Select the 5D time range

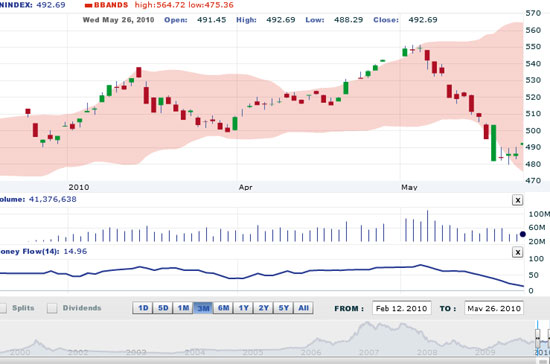[163, 308]
